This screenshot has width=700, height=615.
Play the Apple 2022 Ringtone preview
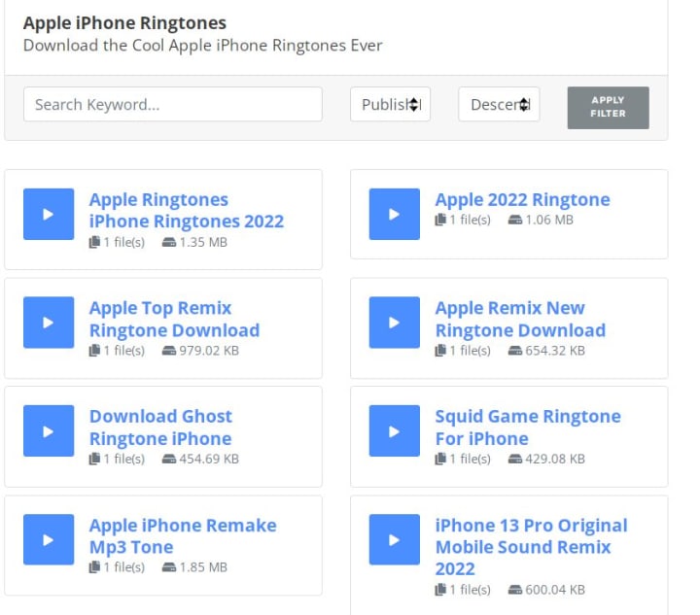394,214
